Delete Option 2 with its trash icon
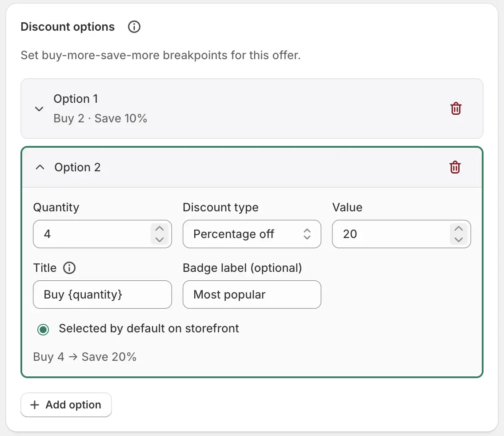504x436 pixels. pyautogui.click(x=455, y=167)
